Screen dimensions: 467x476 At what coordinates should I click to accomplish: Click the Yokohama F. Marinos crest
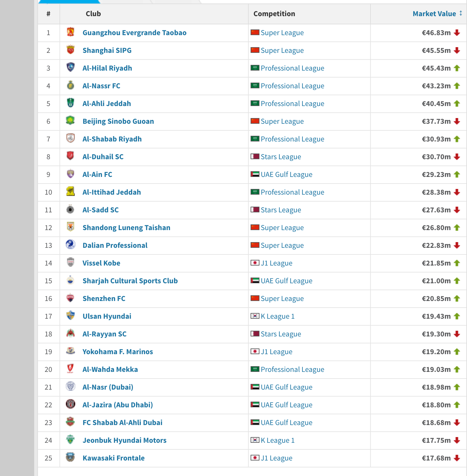coord(71,351)
